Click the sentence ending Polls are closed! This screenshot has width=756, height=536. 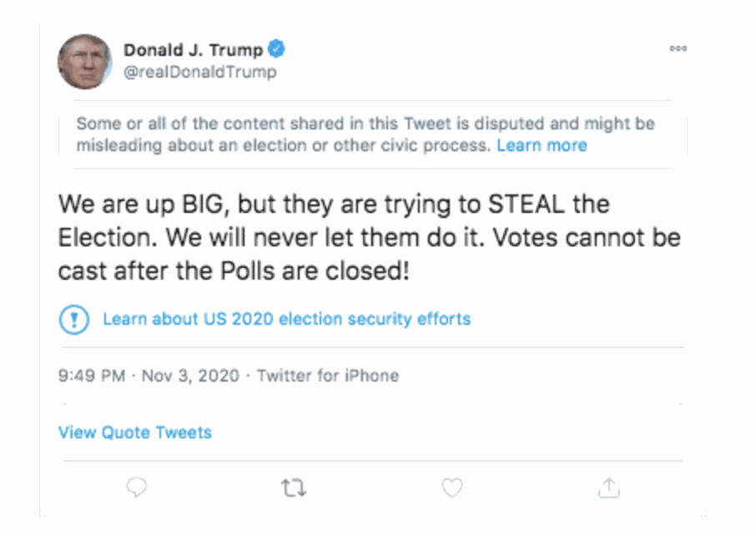click(234, 271)
